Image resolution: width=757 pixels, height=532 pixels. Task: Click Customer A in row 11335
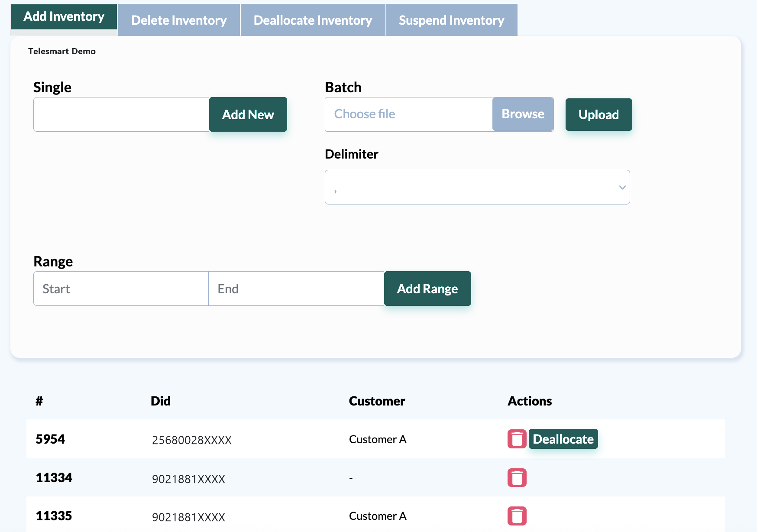tap(378, 516)
